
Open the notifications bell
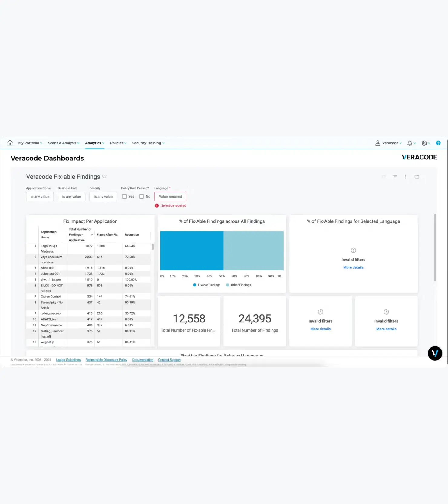click(410, 143)
